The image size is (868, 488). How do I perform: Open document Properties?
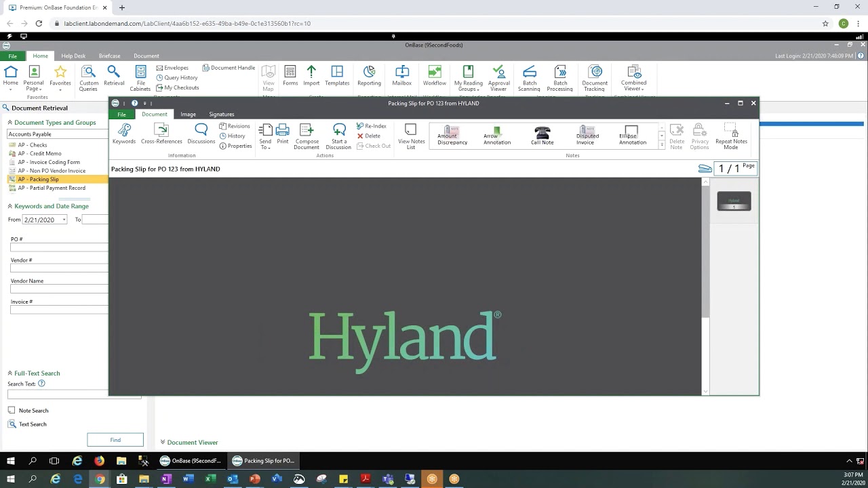[236, 146]
